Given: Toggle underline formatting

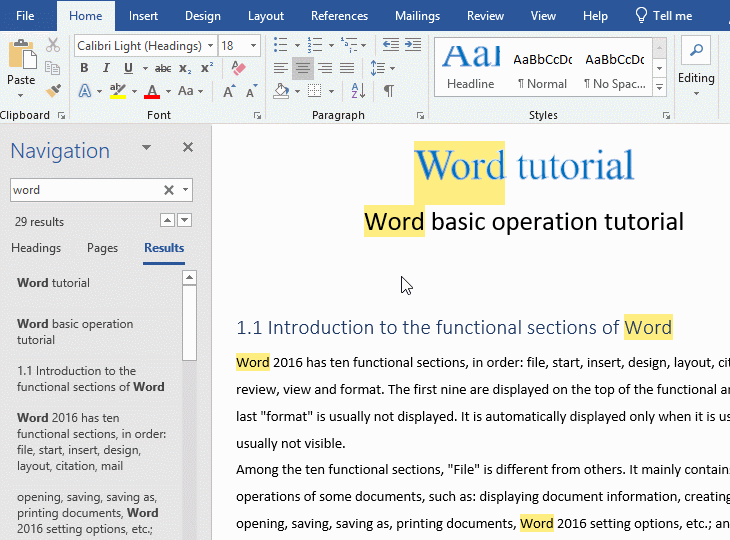Looking at the screenshot, I should click(128, 68).
